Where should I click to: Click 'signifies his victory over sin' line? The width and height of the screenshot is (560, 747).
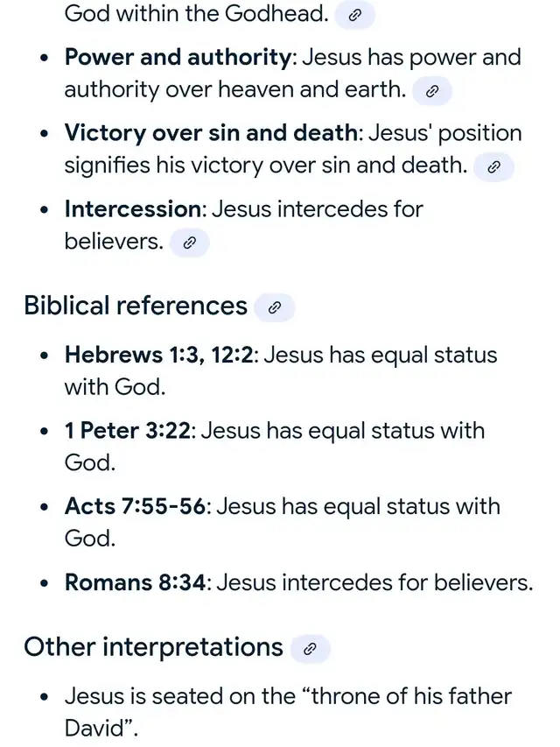tap(266, 166)
